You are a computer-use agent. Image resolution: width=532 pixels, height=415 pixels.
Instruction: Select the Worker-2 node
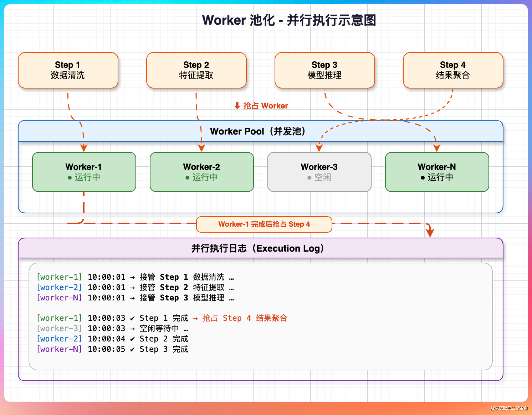pyautogui.click(x=201, y=172)
